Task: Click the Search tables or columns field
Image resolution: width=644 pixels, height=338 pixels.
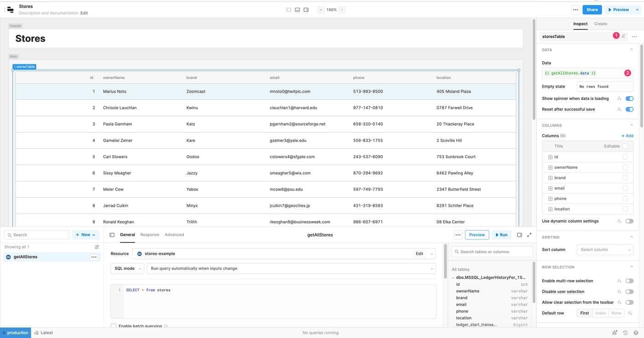Action: [492, 251]
